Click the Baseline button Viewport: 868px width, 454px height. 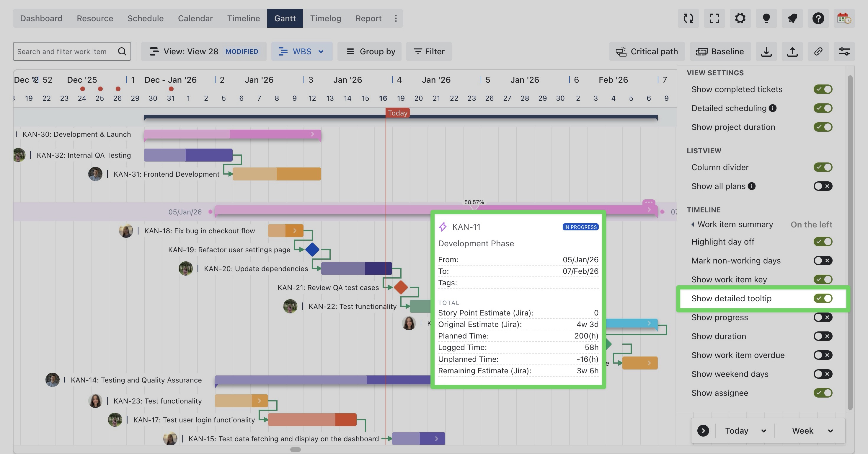click(720, 52)
